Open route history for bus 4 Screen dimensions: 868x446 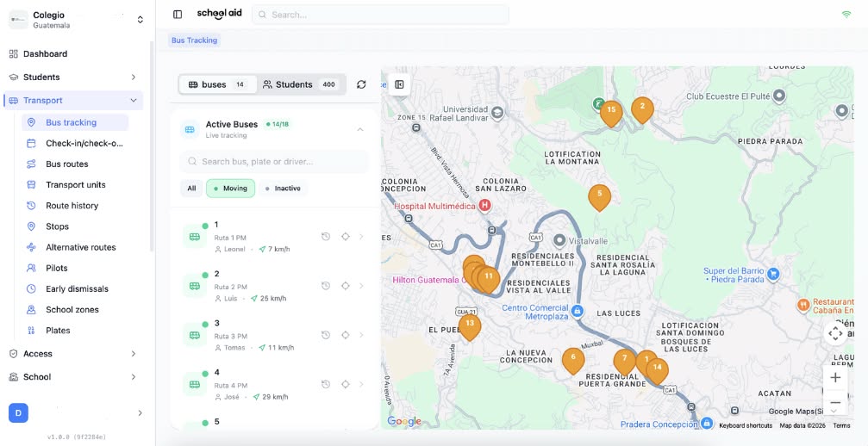pyautogui.click(x=326, y=384)
